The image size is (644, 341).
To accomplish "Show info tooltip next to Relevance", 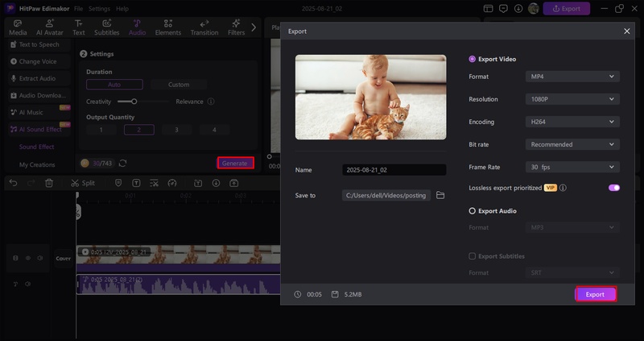I will click(211, 102).
